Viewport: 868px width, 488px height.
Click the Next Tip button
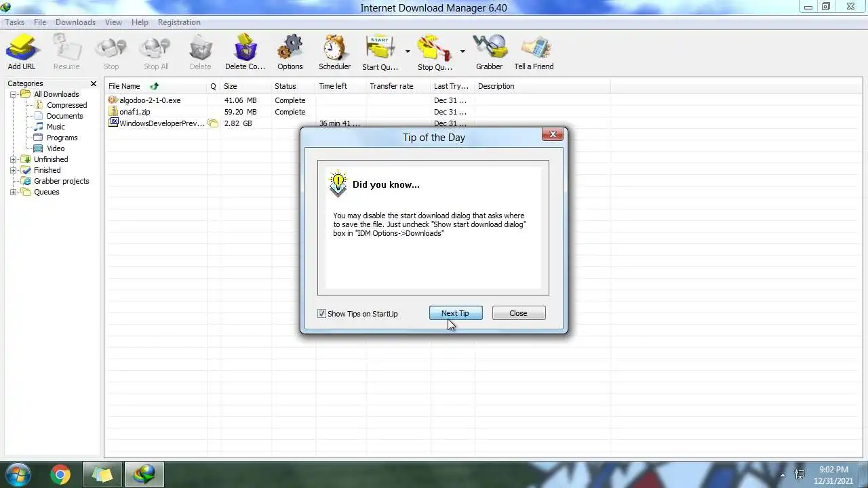(x=456, y=313)
